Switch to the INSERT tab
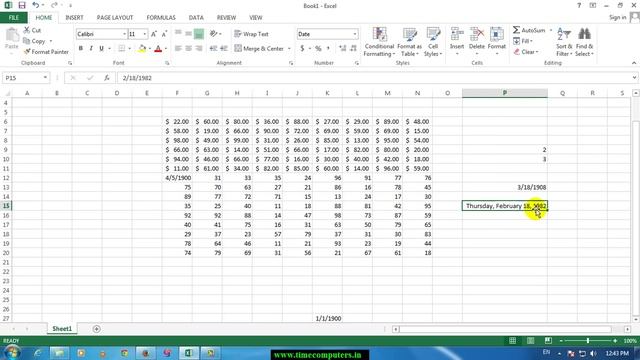This screenshot has width=640, height=360. pos(74,18)
